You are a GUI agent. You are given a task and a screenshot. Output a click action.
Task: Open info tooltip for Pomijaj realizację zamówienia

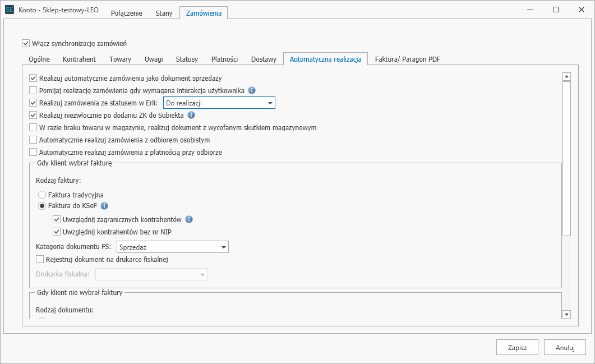252,90
